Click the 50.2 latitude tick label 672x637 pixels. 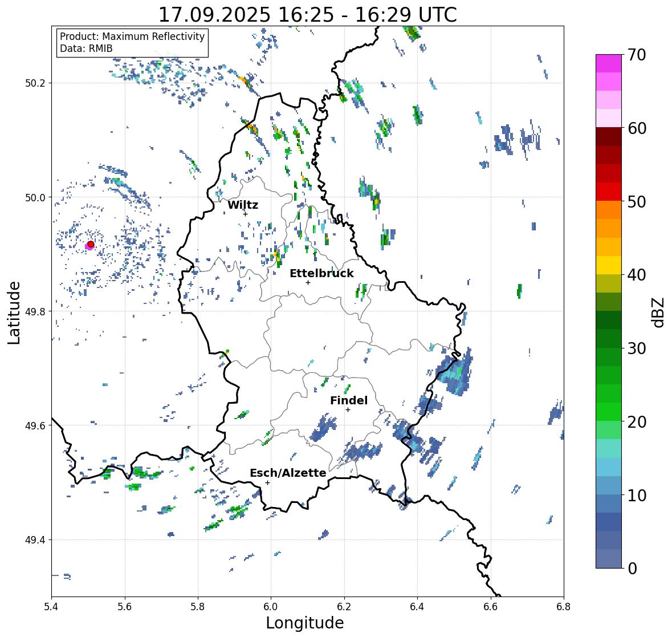click(x=35, y=83)
